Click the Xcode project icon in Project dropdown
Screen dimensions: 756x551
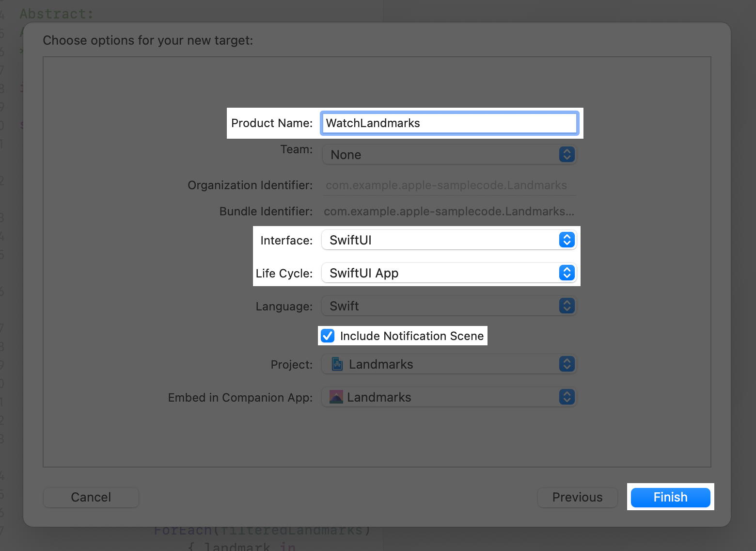click(x=337, y=364)
